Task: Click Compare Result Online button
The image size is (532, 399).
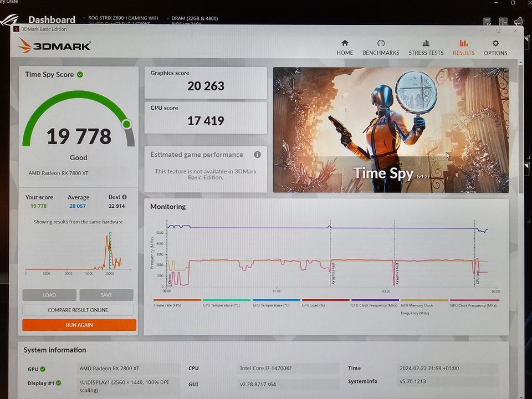Action: (x=78, y=310)
